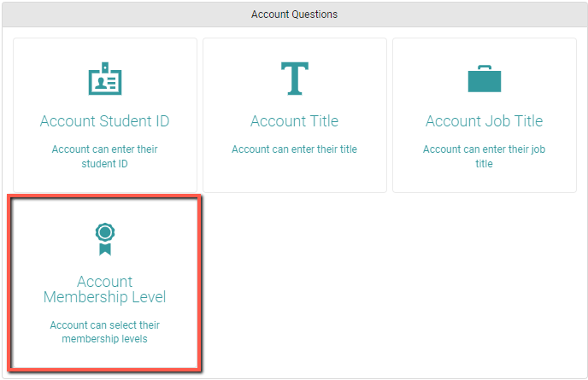Click 'Account can enter their title' description
The width and height of the screenshot is (588, 380).
tap(294, 149)
